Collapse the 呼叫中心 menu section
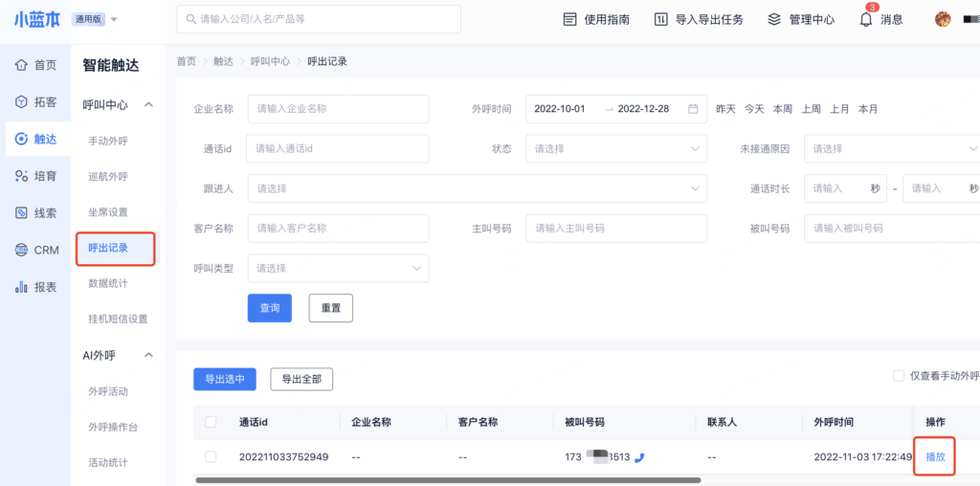This screenshot has width=980, height=486. 148,105
